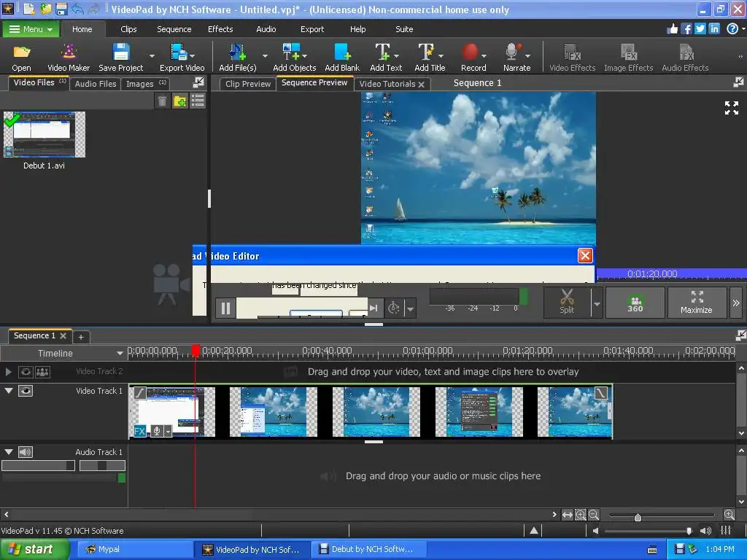
Task: Mute Audio Track 1 speaker toggle
Action: [x=26, y=452]
